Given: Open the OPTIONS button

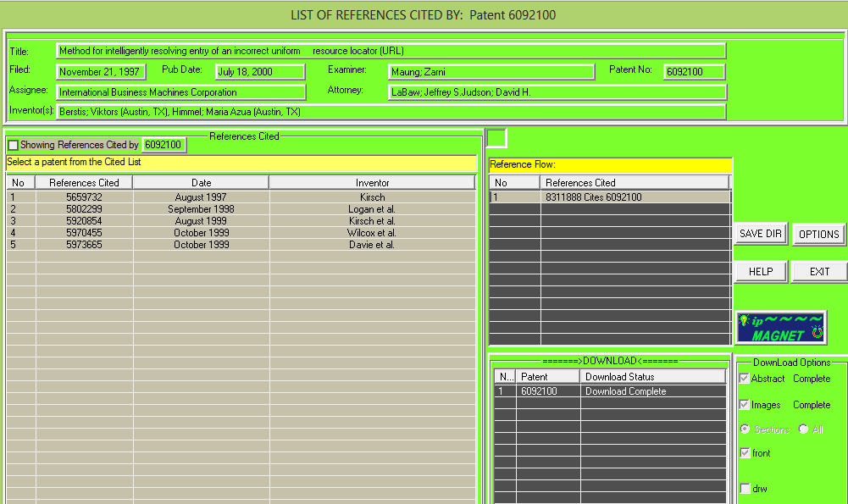Looking at the screenshot, I should (819, 234).
